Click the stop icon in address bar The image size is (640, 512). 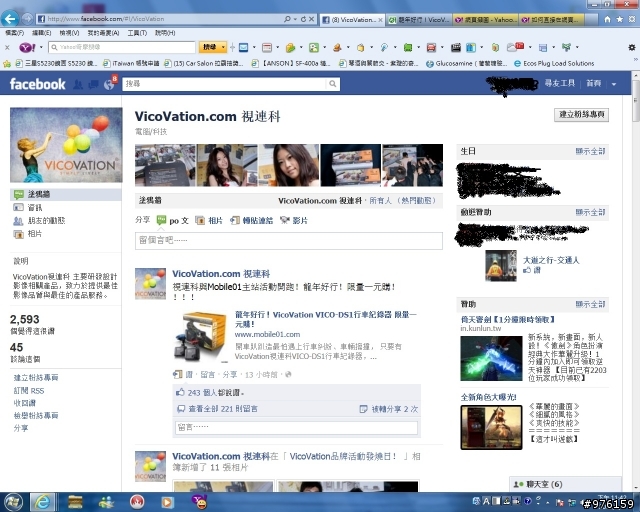pos(311,19)
